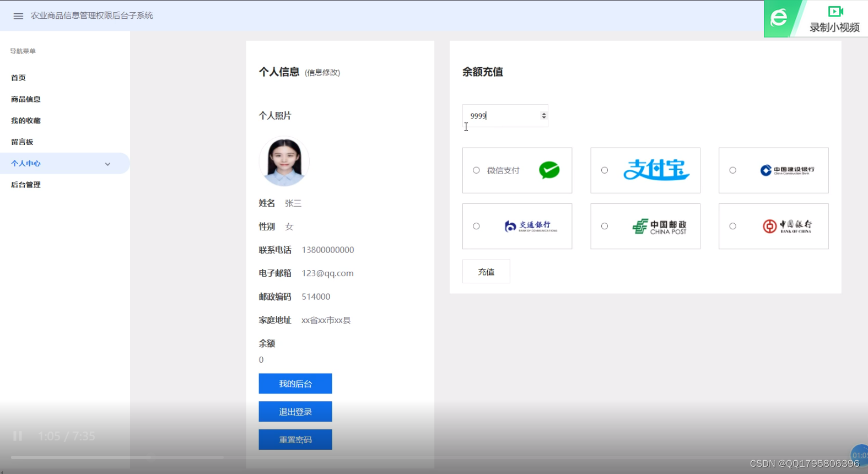The image size is (868, 474).
Task: Click the phone number 13800000000
Action: point(328,250)
